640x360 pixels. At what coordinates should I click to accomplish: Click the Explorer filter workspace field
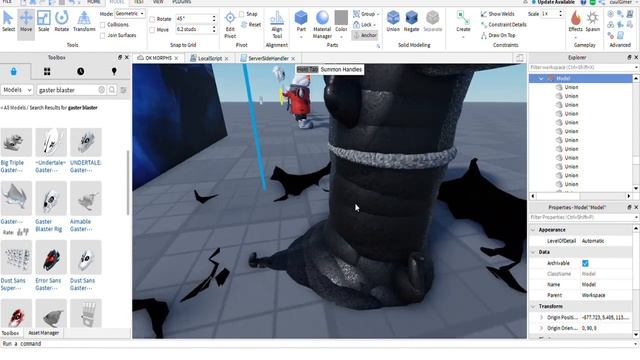[581, 67]
